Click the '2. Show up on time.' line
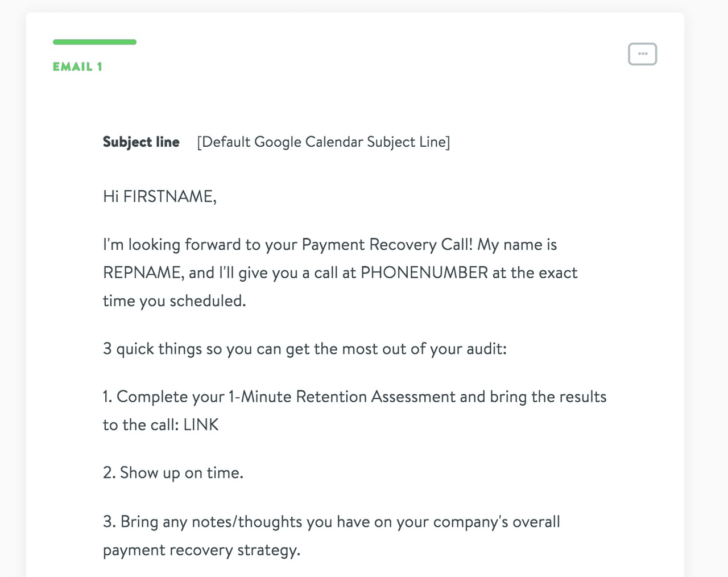 pos(173,473)
